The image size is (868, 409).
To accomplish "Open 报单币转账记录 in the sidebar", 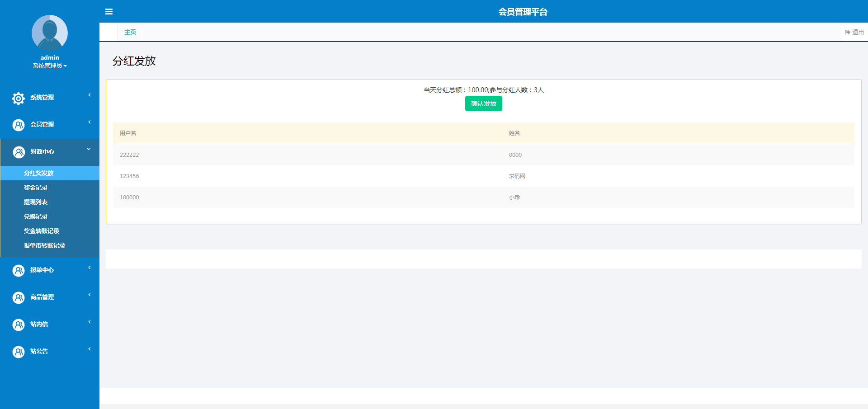I will pos(44,245).
